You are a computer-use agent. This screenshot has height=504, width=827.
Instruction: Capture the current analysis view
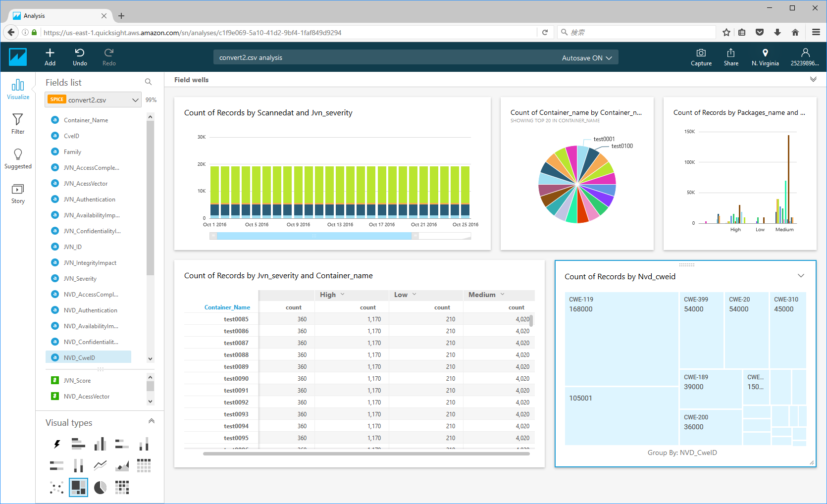point(701,57)
